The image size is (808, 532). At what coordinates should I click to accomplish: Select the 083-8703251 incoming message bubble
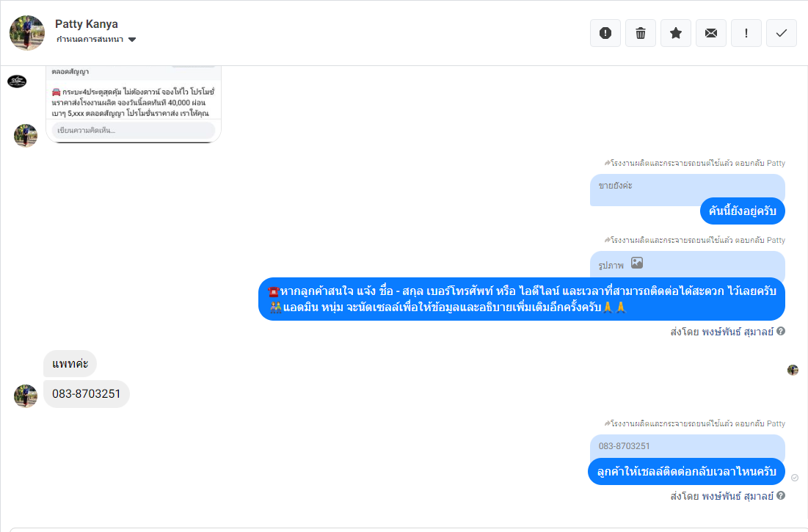pos(87,394)
